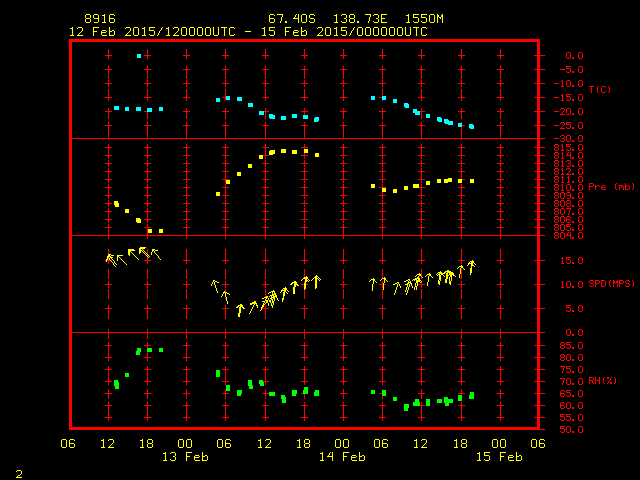The height and width of the screenshot is (480, 640).
Task: Click the 10.0 wind speed tick label
Action: [x=571, y=284]
